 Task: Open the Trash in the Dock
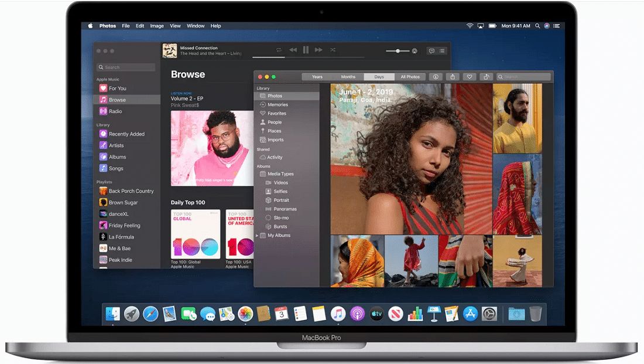535,314
